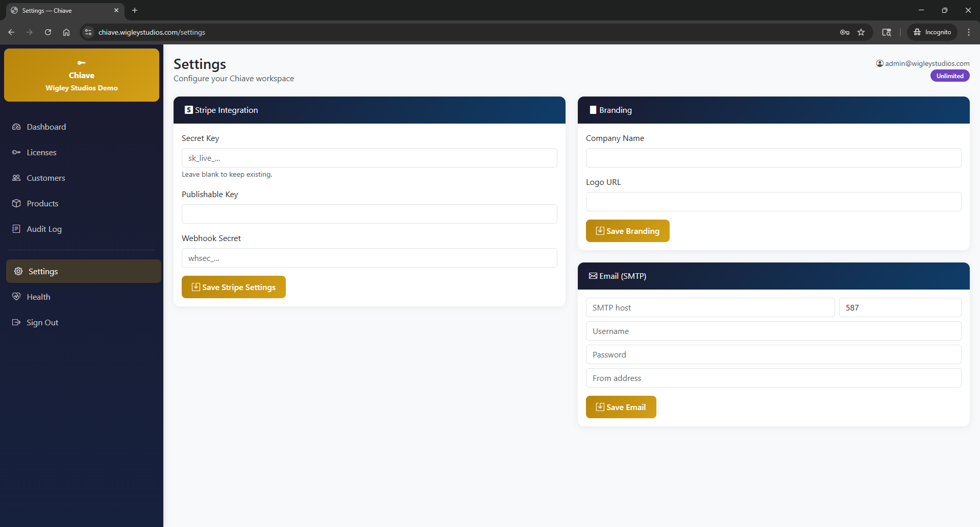This screenshot has height=527, width=980.
Task: Open the browser password manager key icon
Action: point(845,32)
